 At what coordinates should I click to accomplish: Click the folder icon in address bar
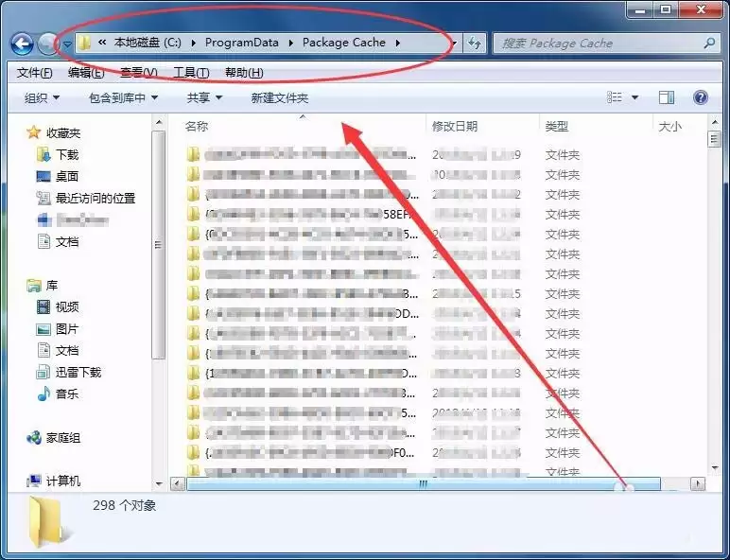(x=84, y=43)
